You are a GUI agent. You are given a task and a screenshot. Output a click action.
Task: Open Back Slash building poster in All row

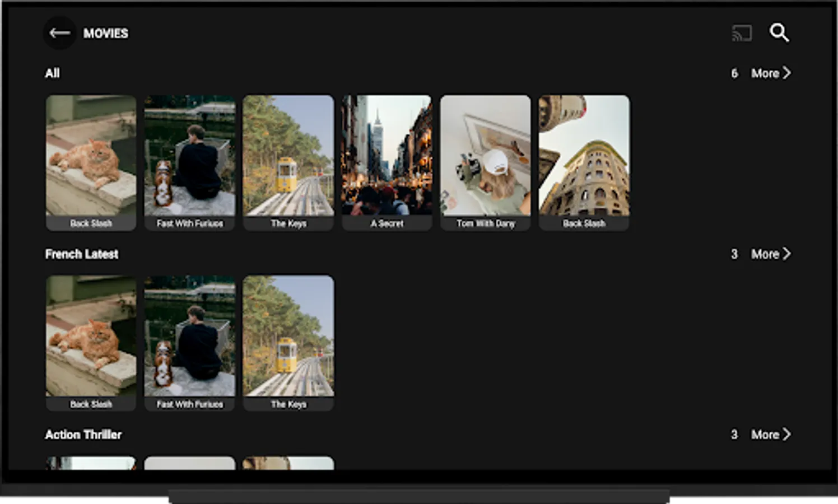pos(584,162)
